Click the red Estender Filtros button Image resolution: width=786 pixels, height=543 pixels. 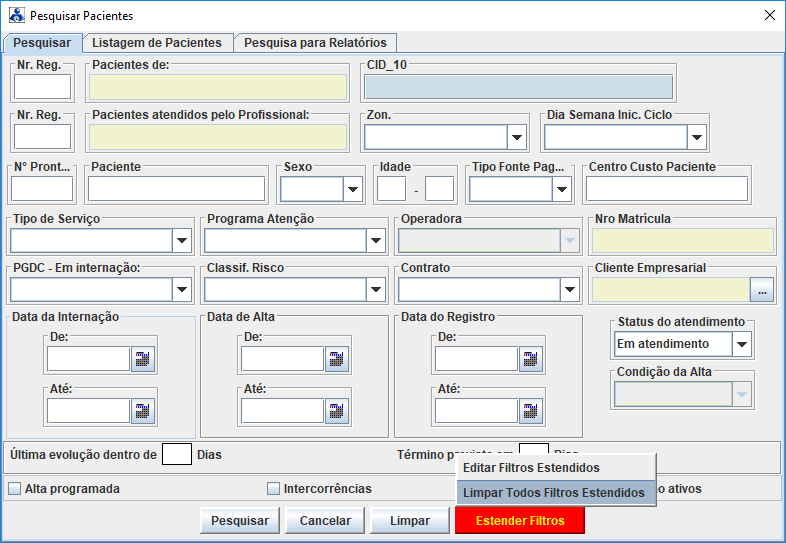click(520, 520)
